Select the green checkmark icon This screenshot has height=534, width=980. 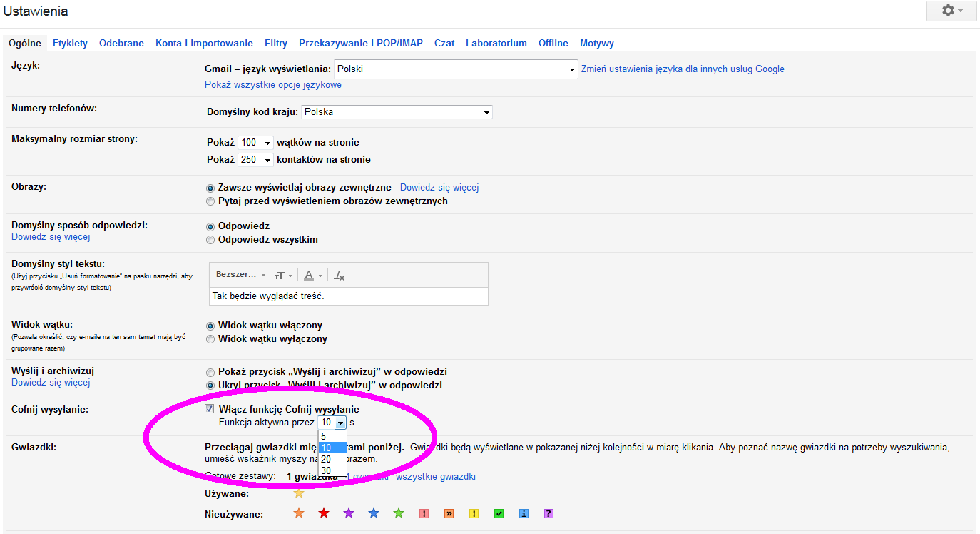pyautogui.click(x=499, y=513)
